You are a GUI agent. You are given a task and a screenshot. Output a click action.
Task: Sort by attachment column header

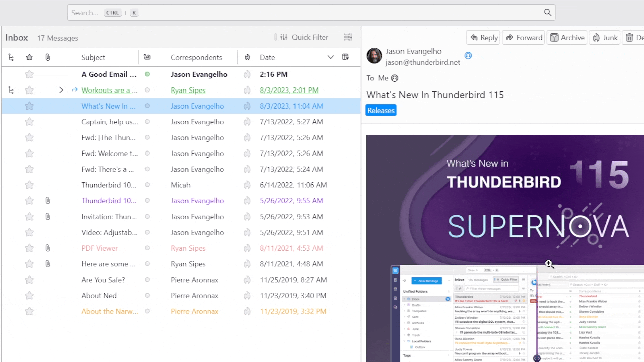[48, 57]
